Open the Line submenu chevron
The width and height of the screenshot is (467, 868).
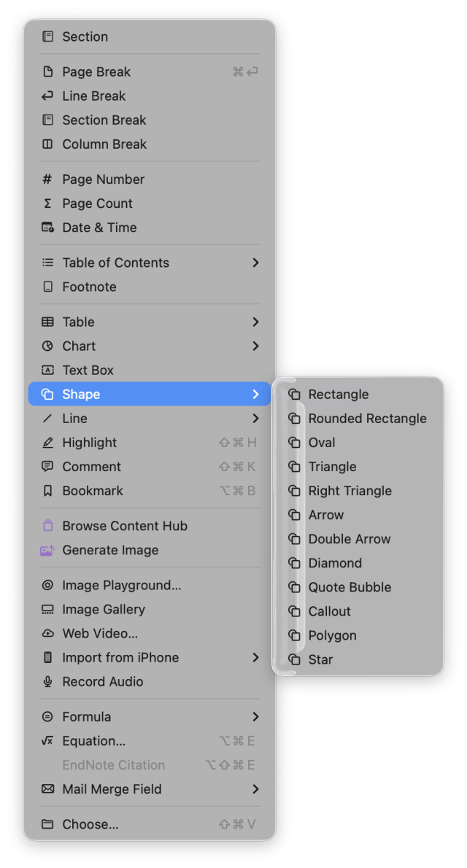(x=255, y=418)
